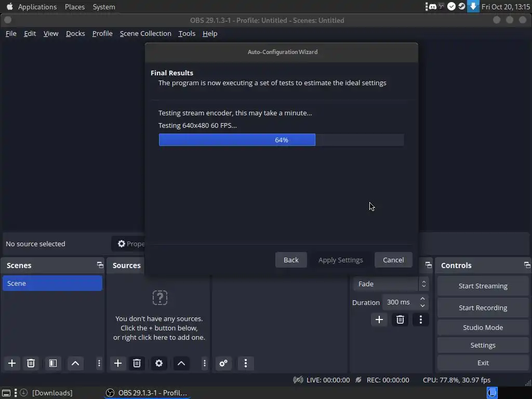Click the question-mark placeholder in Sources
The height and width of the screenshot is (399, 532).
click(x=160, y=298)
